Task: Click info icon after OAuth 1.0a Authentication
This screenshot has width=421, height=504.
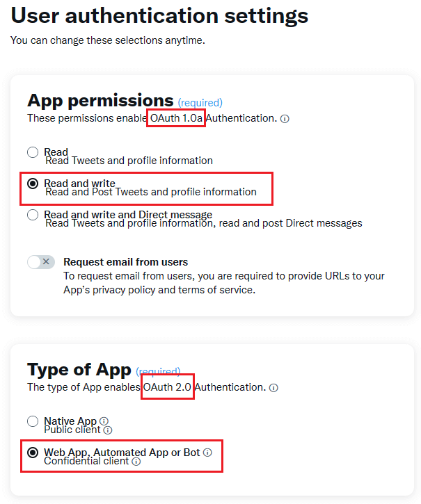Action: 285,119
